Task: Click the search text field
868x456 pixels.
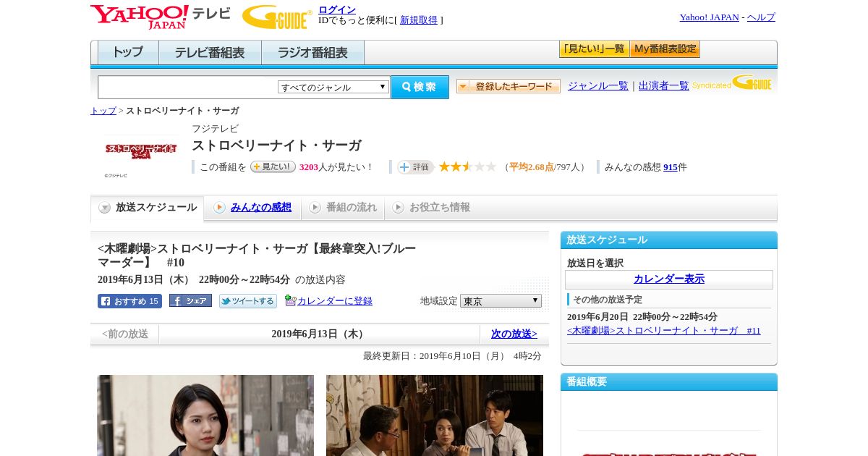Action: (x=188, y=87)
